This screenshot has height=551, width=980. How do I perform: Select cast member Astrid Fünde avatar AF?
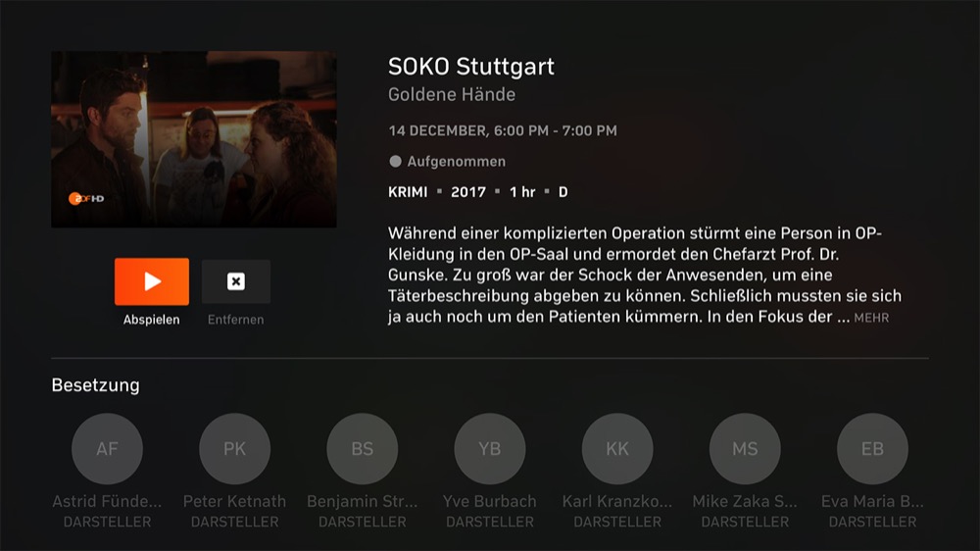[107, 448]
